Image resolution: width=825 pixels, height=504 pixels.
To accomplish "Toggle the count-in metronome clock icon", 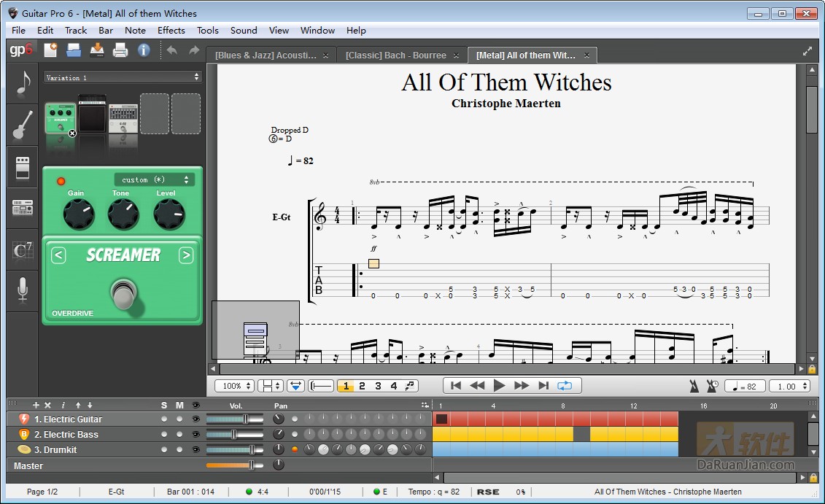I will pyautogui.click(x=713, y=386).
